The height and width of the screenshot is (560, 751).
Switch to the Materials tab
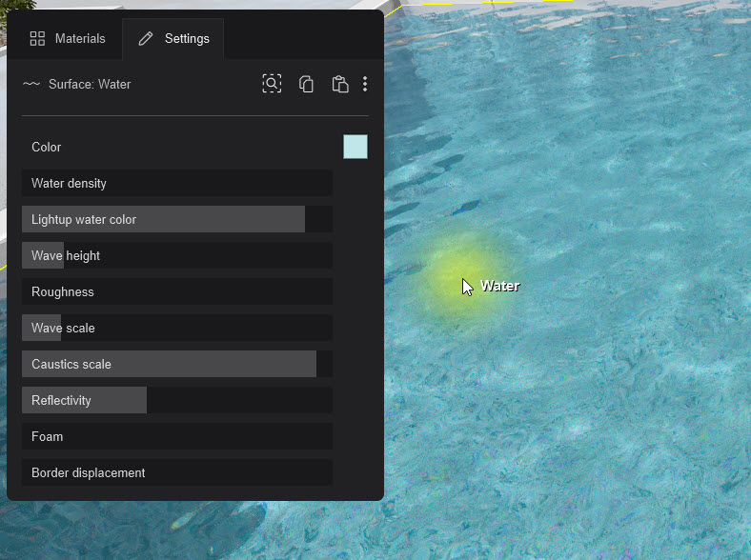click(67, 39)
